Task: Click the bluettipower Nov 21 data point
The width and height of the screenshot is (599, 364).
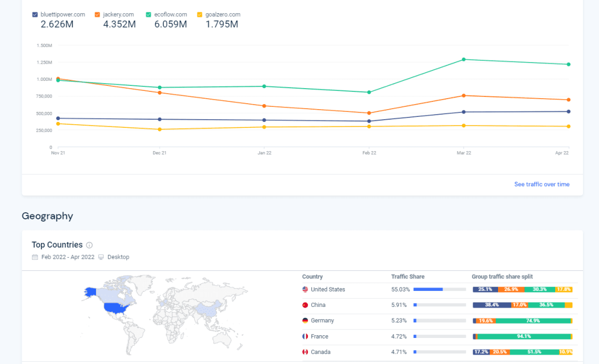Action: click(x=58, y=119)
